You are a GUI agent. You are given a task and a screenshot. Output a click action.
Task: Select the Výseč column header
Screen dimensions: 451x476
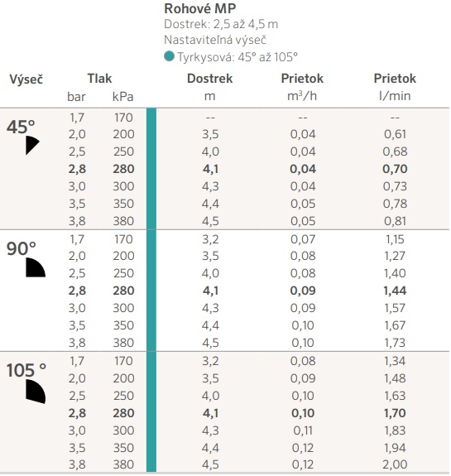click(26, 79)
